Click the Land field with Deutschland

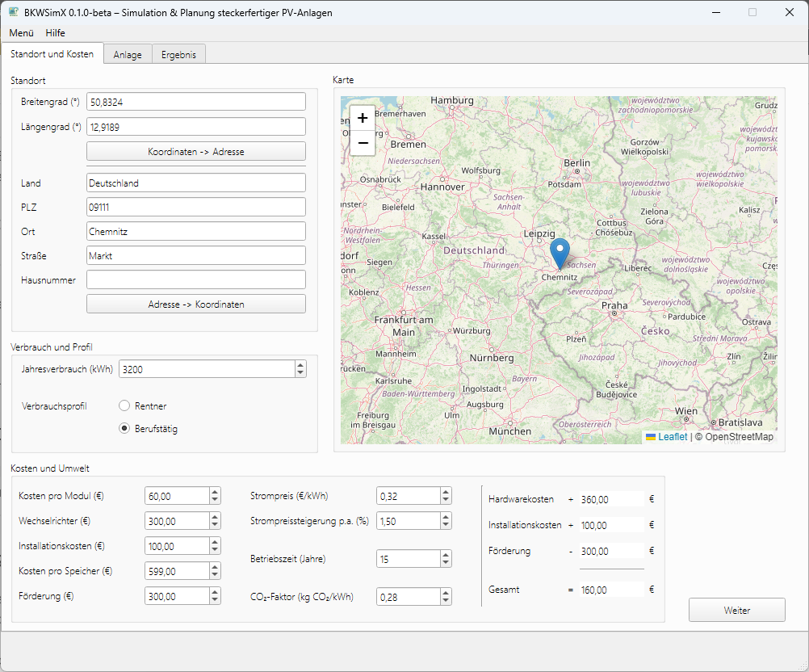[x=196, y=183]
